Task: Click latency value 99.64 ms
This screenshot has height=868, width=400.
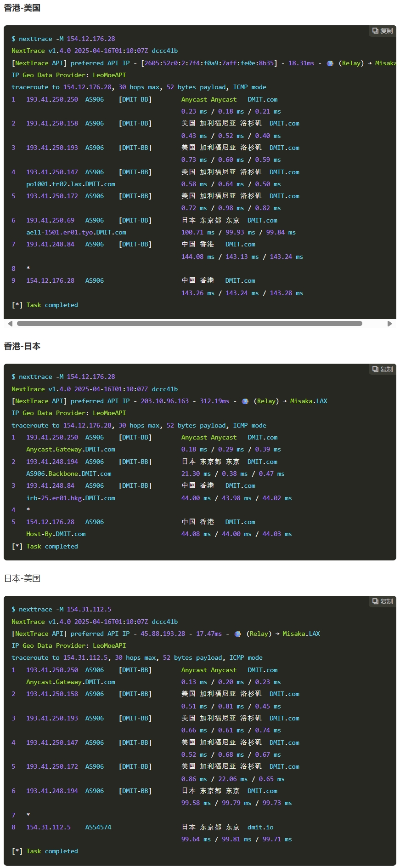Action: coord(196,839)
